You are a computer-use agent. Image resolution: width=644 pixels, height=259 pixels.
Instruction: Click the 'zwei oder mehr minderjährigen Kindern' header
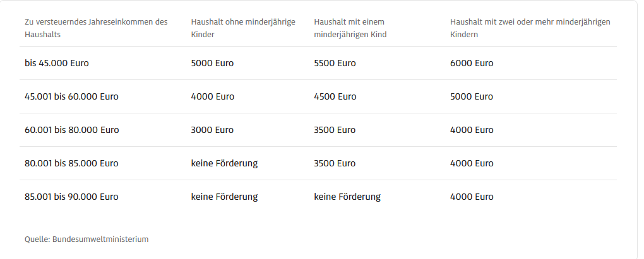[530, 28]
